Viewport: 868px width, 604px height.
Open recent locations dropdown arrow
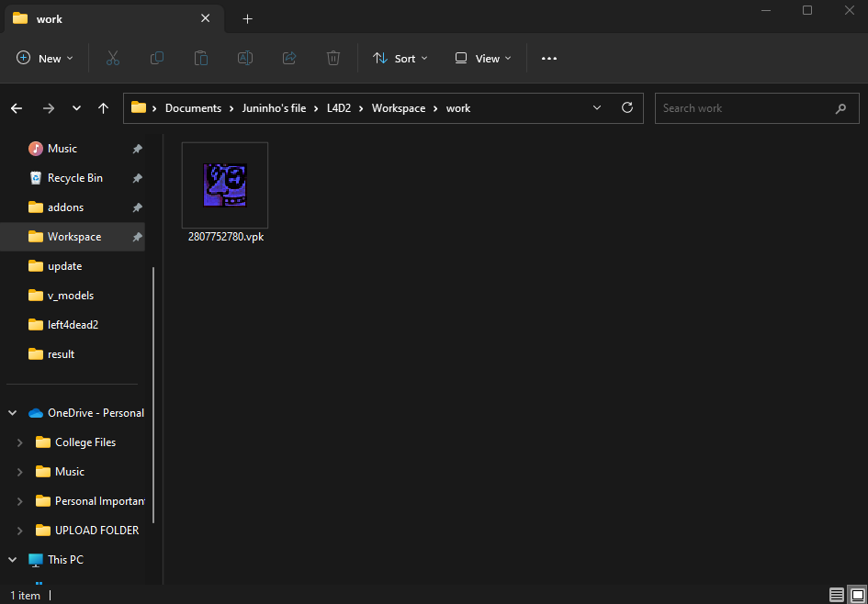coord(76,108)
